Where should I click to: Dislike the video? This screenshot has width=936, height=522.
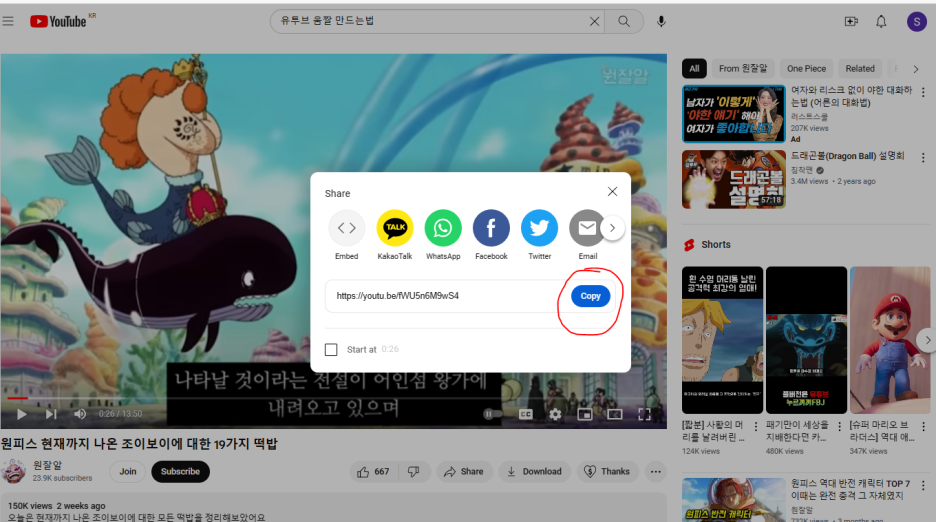413,472
